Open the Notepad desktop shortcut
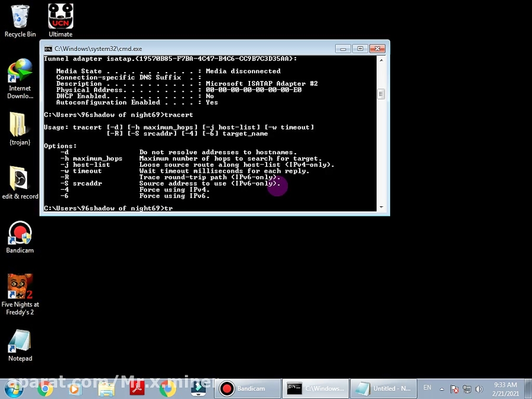The width and height of the screenshot is (532, 399). [x=20, y=343]
